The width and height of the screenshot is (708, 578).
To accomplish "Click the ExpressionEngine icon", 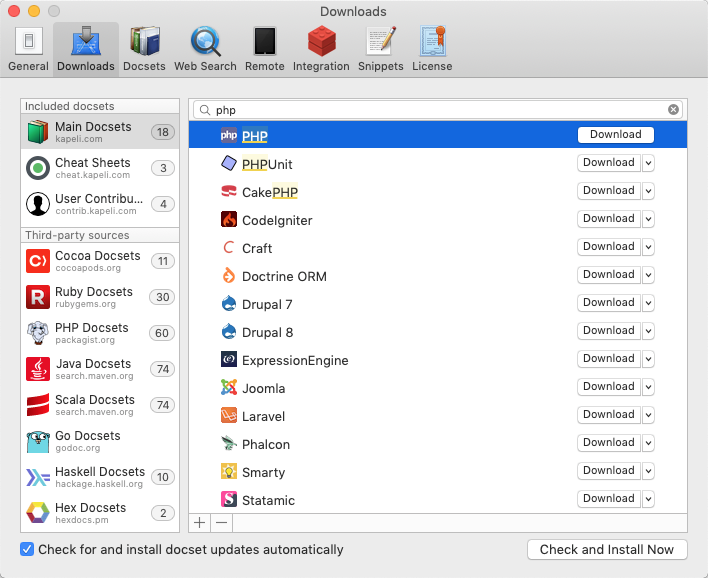I will (x=229, y=359).
